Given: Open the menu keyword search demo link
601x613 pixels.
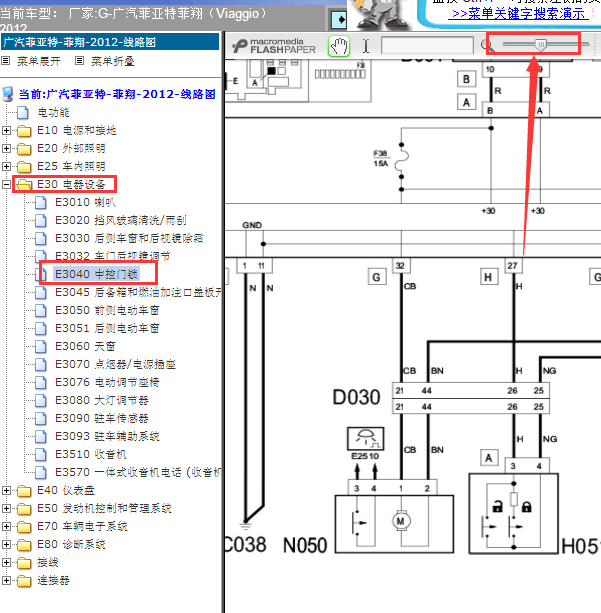Looking at the screenshot, I should (518, 14).
